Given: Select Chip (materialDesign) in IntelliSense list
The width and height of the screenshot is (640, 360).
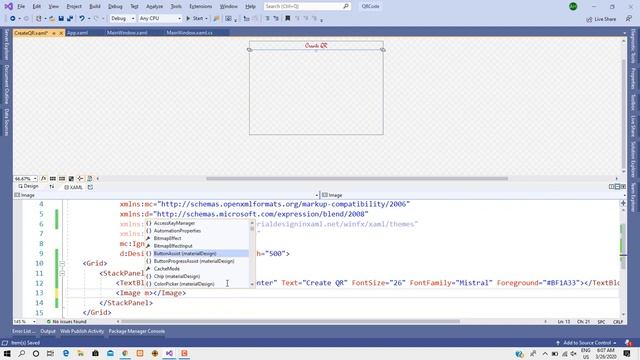Looking at the screenshot, I should click(x=197, y=276).
